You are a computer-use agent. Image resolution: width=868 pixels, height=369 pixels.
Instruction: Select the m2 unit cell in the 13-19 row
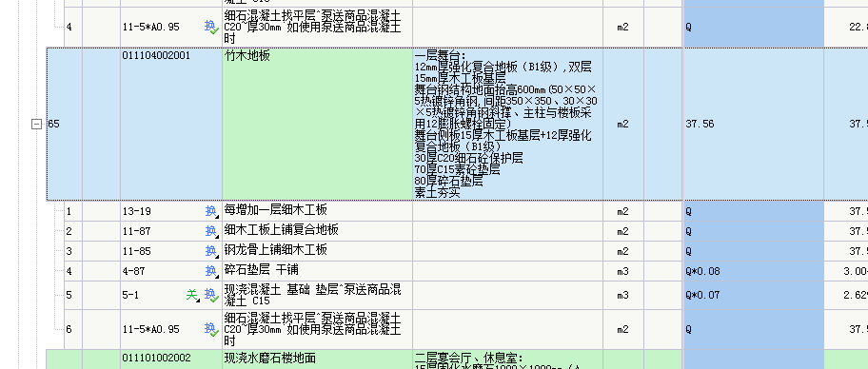623,211
